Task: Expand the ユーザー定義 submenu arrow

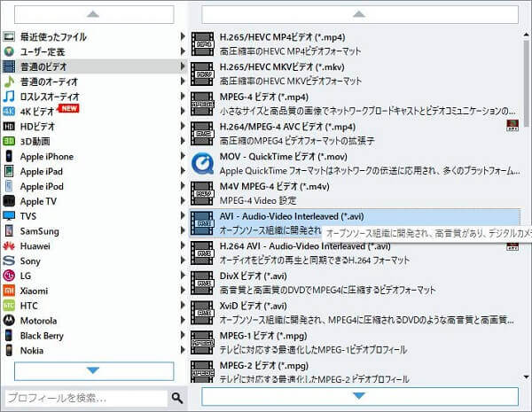Action: (183, 51)
